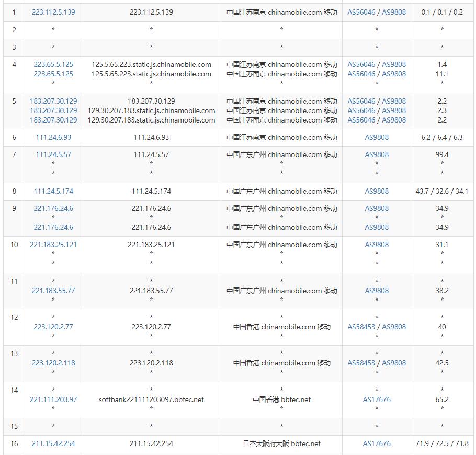Select the 221.183.25.121 hostname text in hop 10
476x455 pixels.
[151, 245]
